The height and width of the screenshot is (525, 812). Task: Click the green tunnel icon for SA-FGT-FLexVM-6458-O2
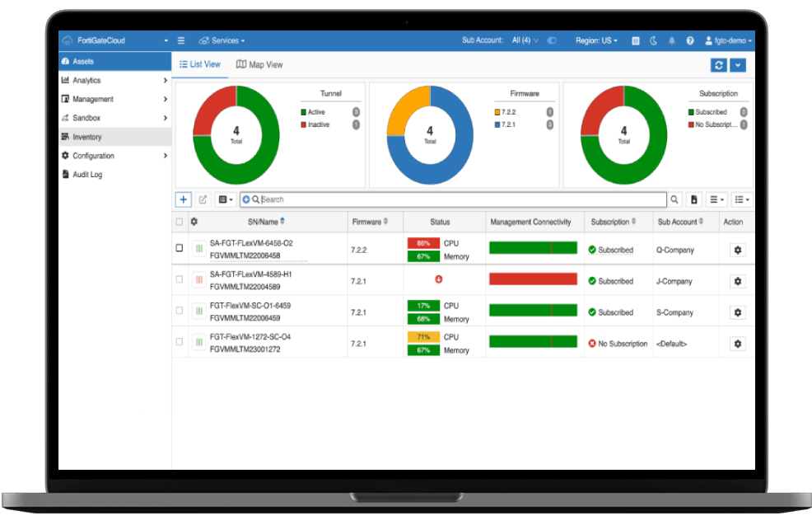(x=198, y=249)
